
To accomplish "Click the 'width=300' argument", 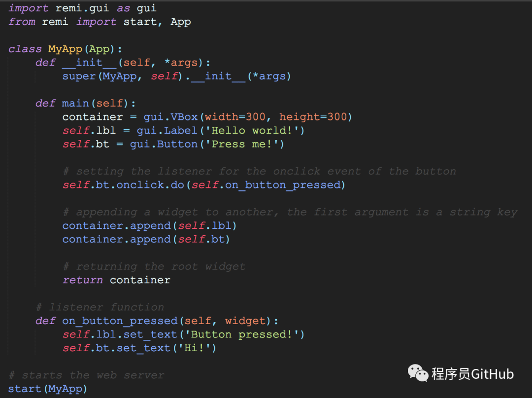I will (x=235, y=117).
